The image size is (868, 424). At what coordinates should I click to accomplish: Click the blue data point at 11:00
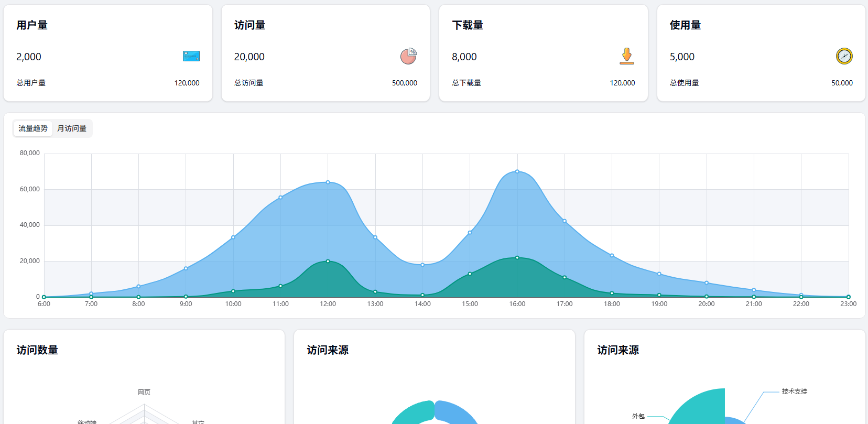[280, 198]
